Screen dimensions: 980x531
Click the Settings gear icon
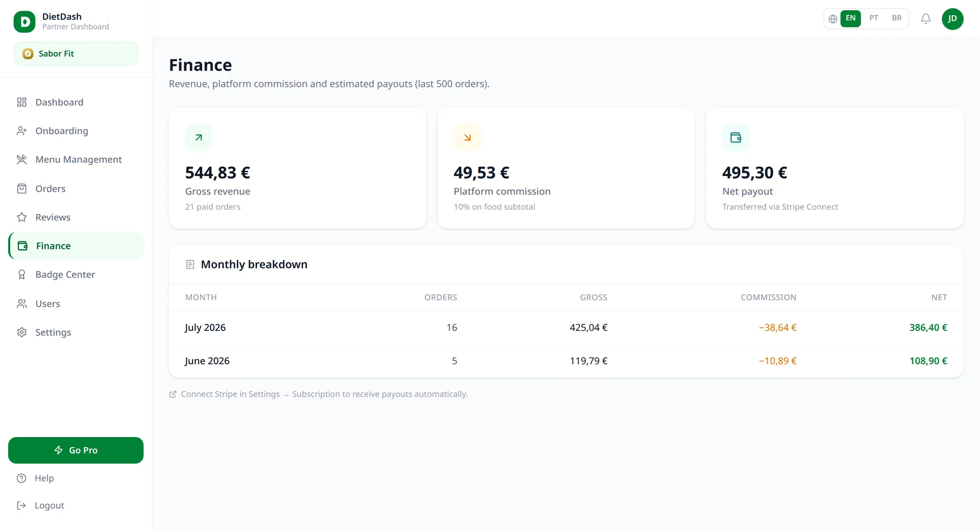[x=21, y=332]
